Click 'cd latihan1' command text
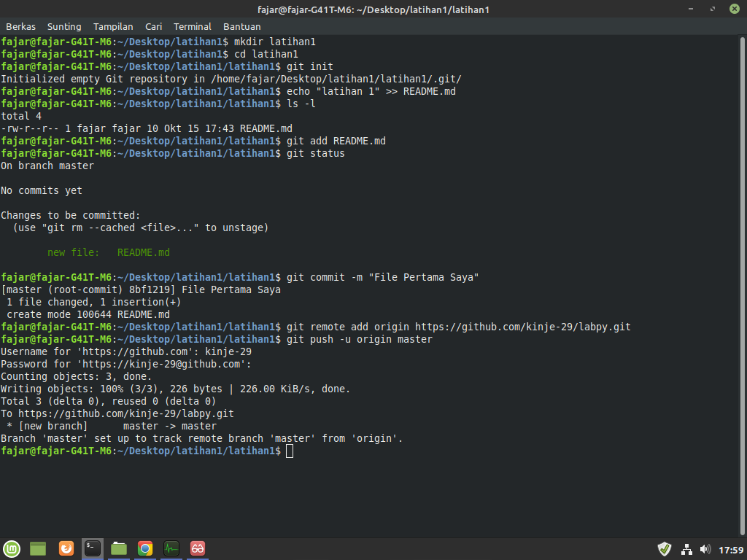Image resolution: width=747 pixels, height=560 pixels. click(x=266, y=54)
